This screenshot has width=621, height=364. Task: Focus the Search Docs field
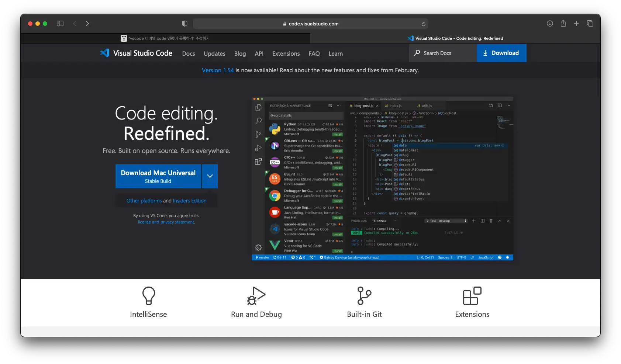point(443,53)
